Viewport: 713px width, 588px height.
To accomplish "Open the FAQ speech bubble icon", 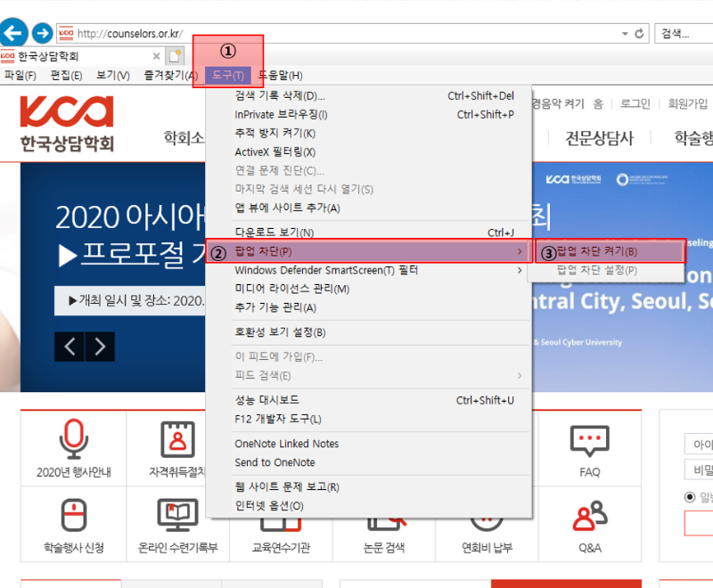I will (590, 440).
